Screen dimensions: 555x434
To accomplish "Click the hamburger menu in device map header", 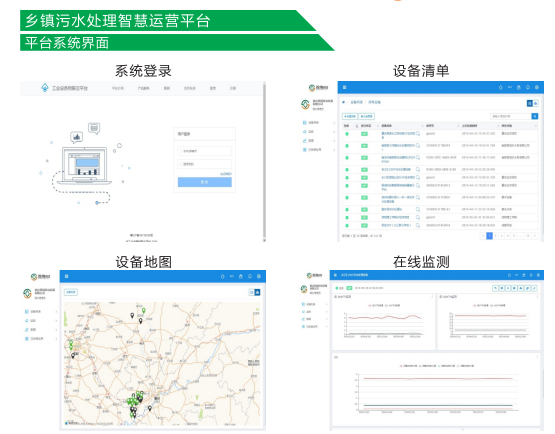I will (x=66, y=276).
